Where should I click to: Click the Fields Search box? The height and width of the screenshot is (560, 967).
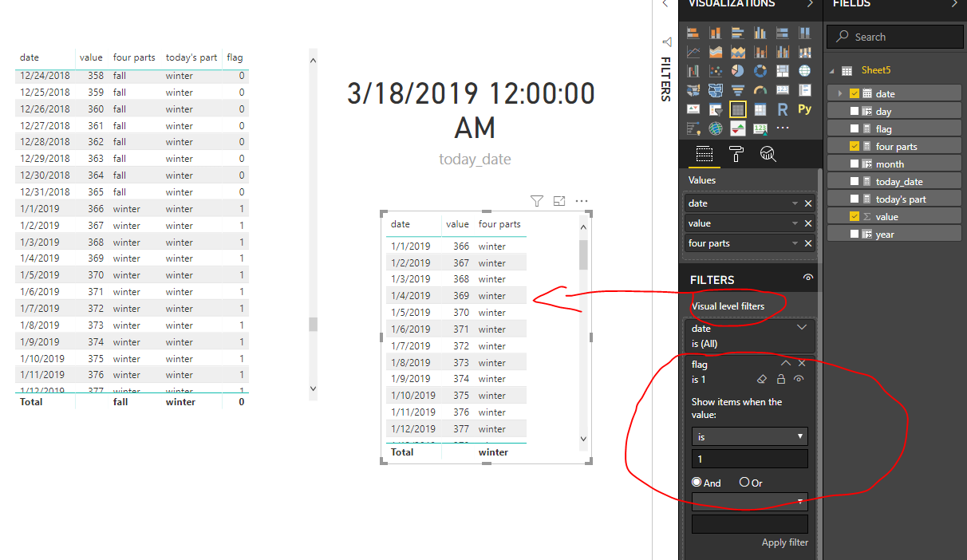[895, 37]
